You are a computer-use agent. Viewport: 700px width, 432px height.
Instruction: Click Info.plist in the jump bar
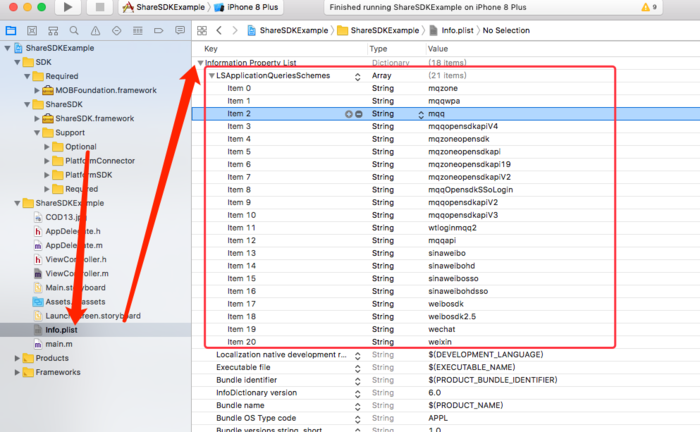(452, 30)
